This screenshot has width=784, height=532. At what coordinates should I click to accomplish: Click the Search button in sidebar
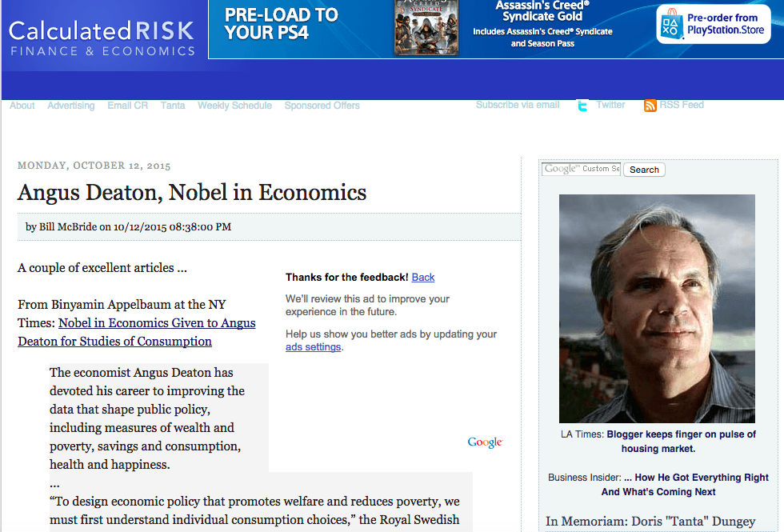pyautogui.click(x=644, y=170)
